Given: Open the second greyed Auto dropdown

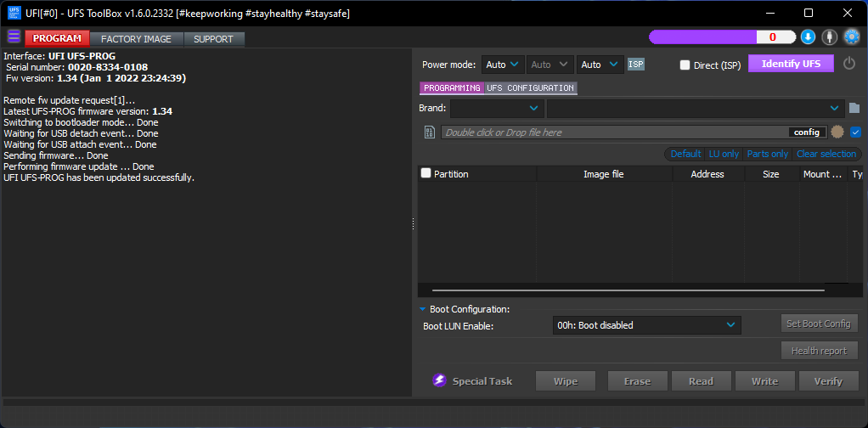Looking at the screenshot, I should pyautogui.click(x=550, y=65).
